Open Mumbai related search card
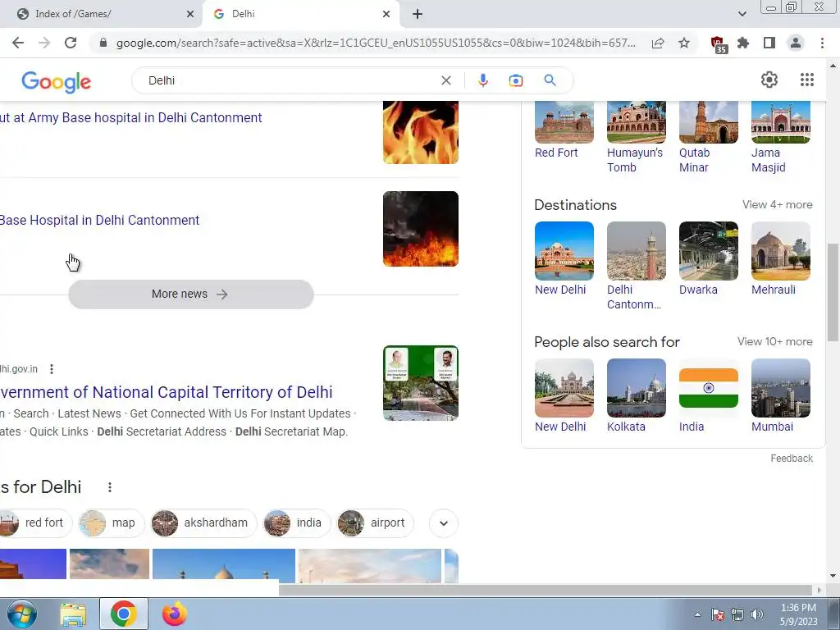 click(781, 396)
